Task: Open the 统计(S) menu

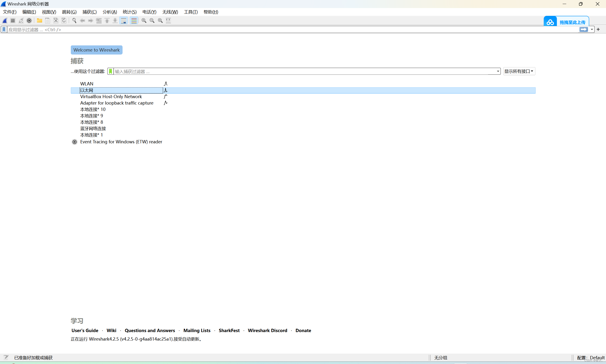Action: click(x=129, y=12)
